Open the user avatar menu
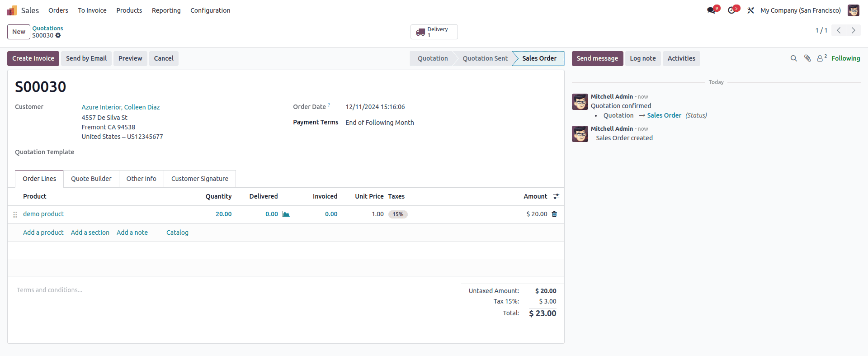The width and height of the screenshot is (868, 356). (x=854, y=10)
